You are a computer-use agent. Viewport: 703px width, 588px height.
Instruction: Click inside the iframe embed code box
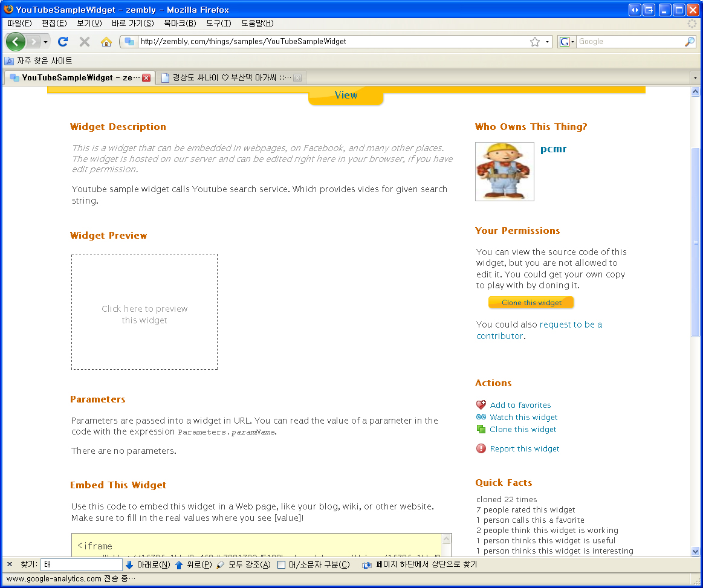tap(257, 546)
